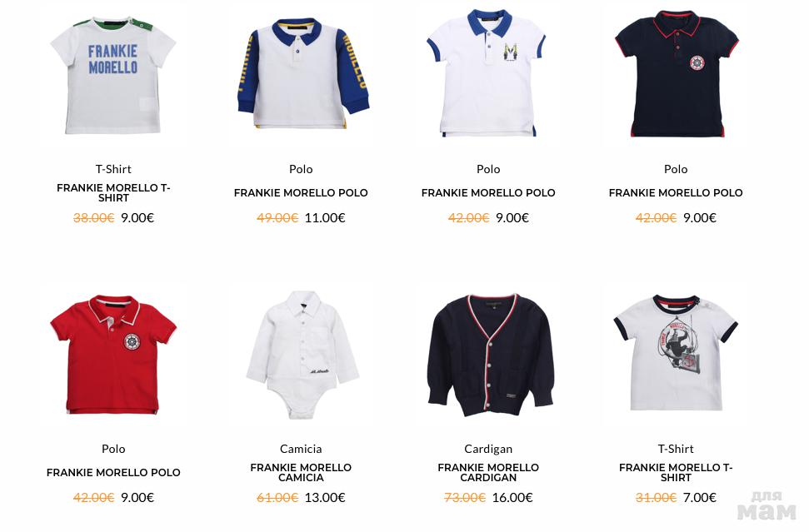The width and height of the screenshot is (809, 532).
Task: Open the white Frankie Morello logo T-shirt image
Action: pos(113,76)
